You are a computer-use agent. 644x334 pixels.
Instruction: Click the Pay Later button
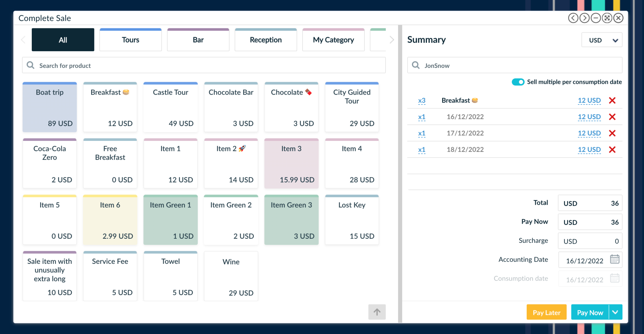point(546,312)
